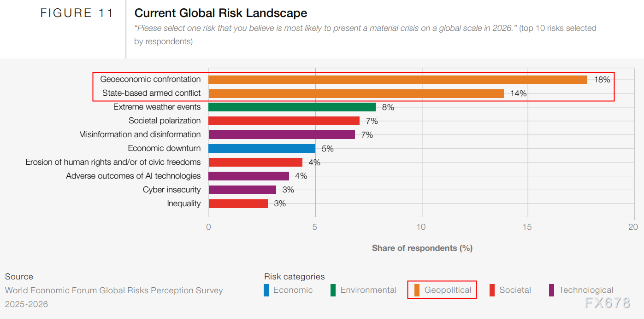The height and width of the screenshot is (319, 644).
Task: Click the Cyber insecurity bar
Action: pos(242,190)
